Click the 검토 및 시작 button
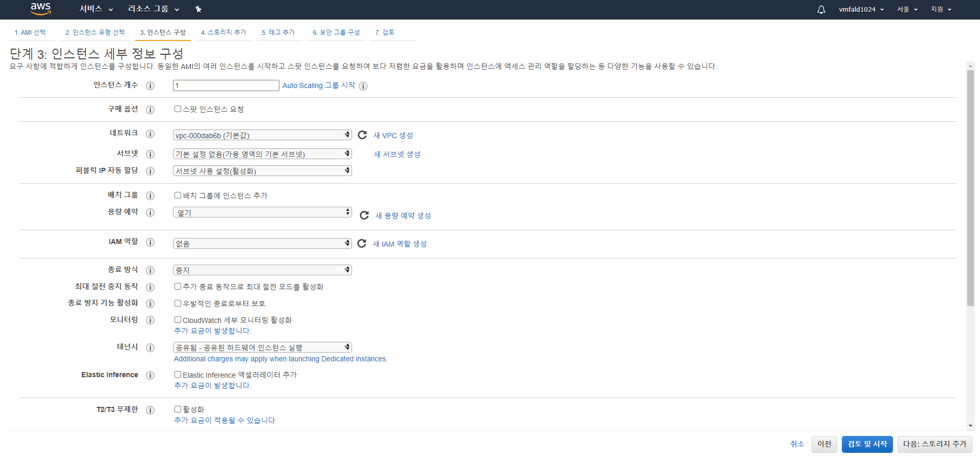980x457 pixels. click(867, 444)
